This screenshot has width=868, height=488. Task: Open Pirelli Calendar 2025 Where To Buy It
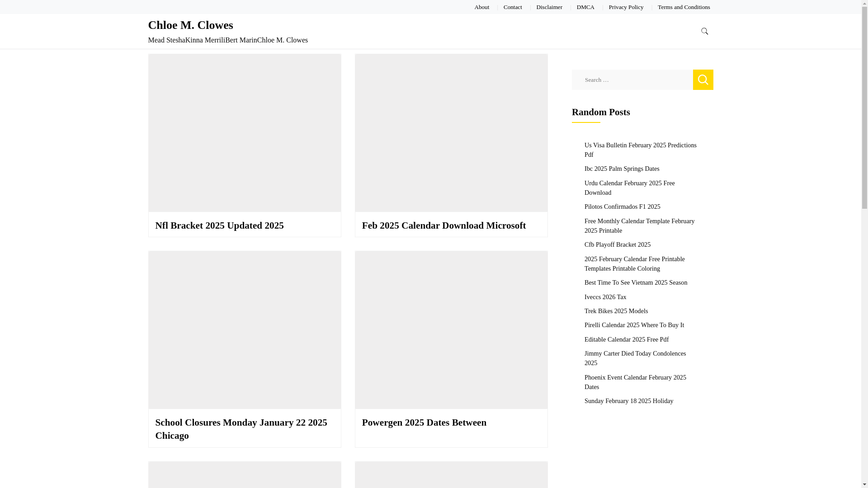634,325
